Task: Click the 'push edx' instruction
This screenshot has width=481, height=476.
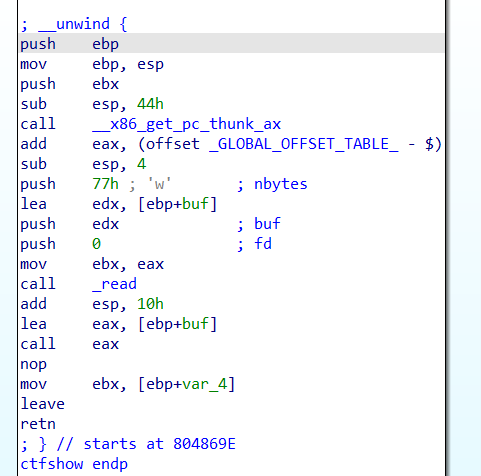Action: (x=70, y=224)
